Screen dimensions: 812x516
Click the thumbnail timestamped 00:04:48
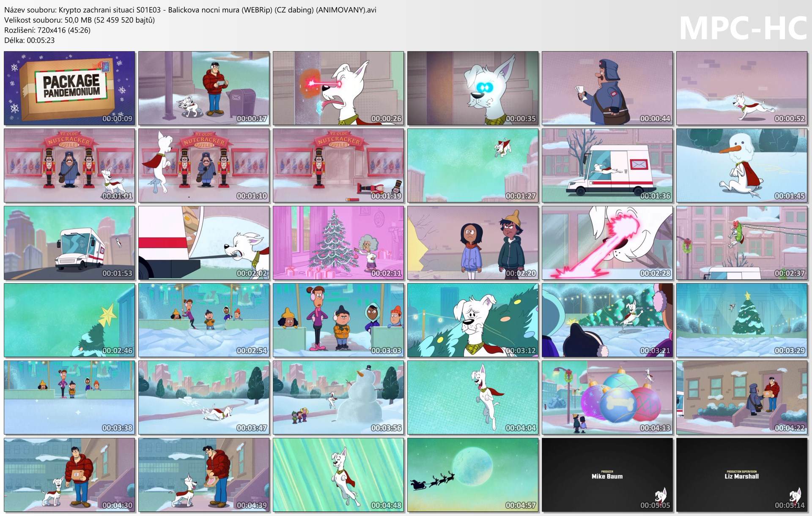[x=338, y=475]
